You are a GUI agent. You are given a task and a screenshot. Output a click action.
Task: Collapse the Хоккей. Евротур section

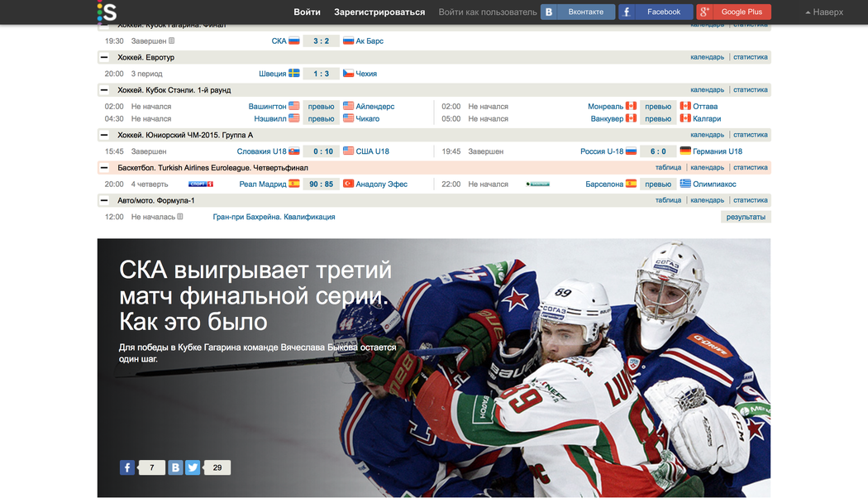point(104,57)
